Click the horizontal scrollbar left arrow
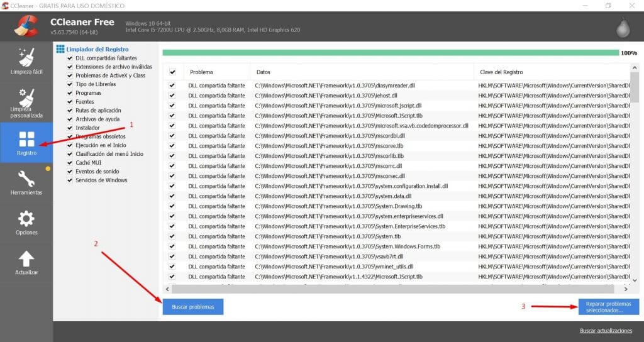 point(167,289)
